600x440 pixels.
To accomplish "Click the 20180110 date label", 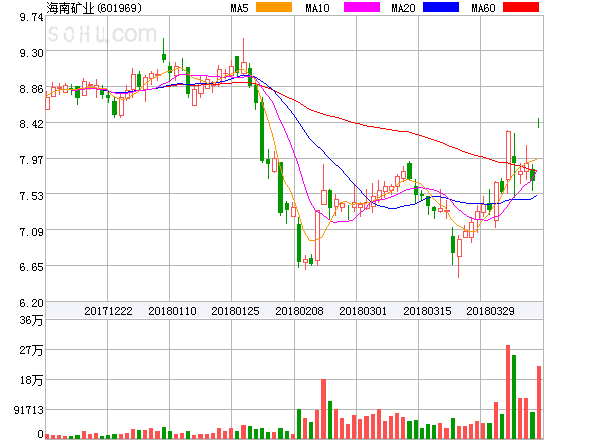I will tap(172, 311).
